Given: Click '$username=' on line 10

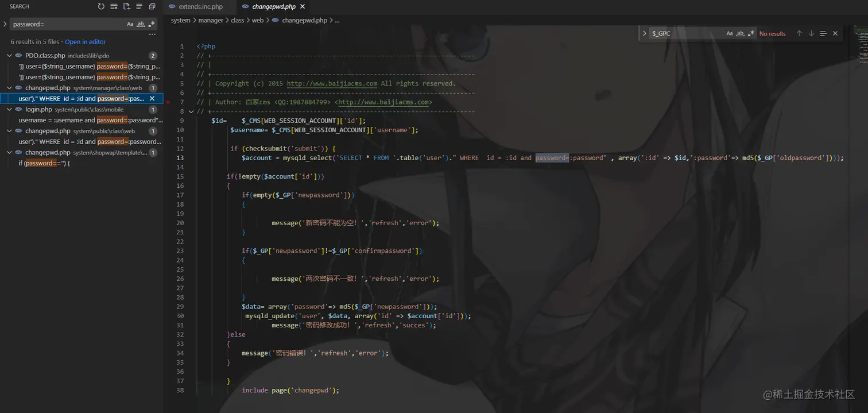Looking at the screenshot, I should pyautogui.click(x=249, y=130).
